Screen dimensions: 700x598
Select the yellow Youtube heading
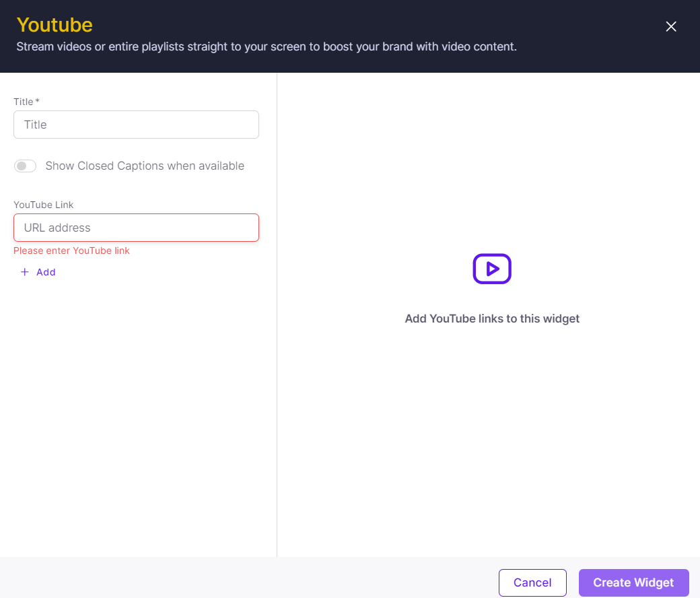(55, 25)
